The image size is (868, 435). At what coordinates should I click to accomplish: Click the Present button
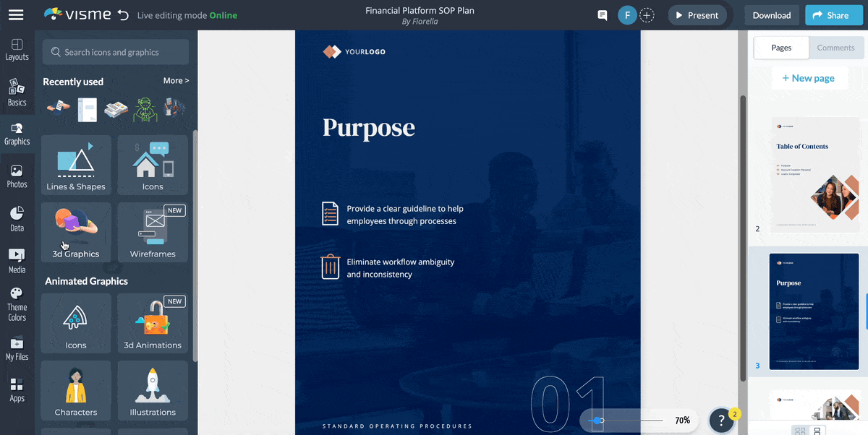[x=696, y=15]
